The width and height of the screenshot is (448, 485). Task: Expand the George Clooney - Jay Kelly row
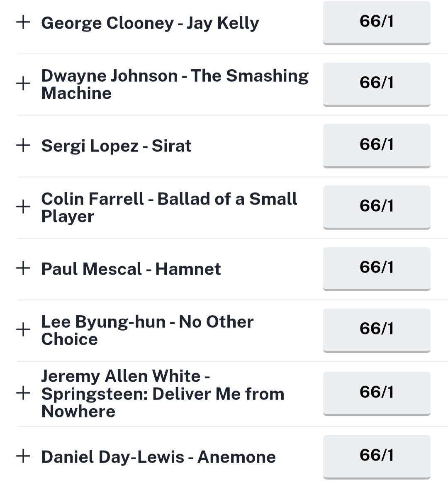23,22
